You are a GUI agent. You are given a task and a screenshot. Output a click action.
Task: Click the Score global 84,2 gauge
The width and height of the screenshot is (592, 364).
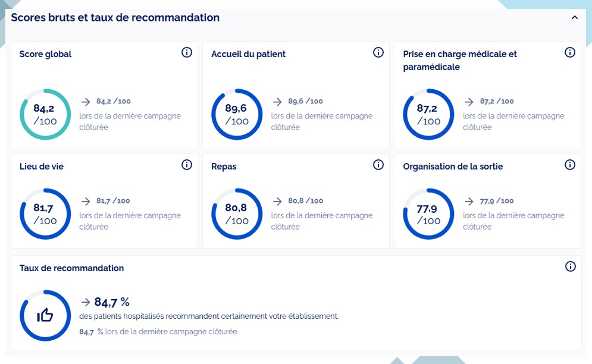pos(45,114)
